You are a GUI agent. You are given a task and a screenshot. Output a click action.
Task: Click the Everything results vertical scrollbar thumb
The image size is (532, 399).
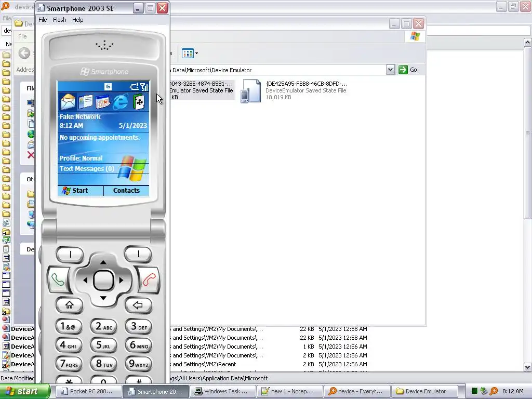point(528,134)
